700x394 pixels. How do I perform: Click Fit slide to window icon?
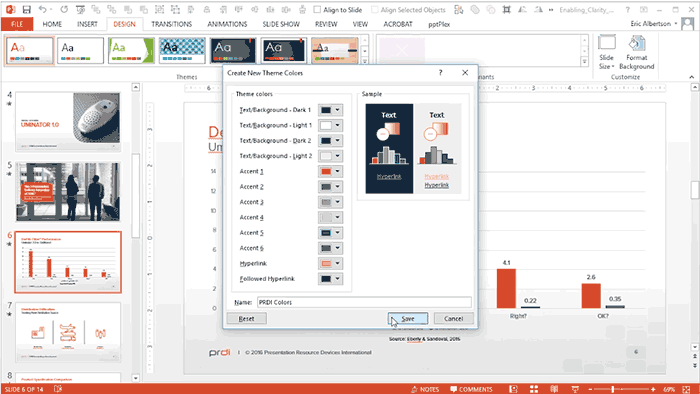(686, 389)
